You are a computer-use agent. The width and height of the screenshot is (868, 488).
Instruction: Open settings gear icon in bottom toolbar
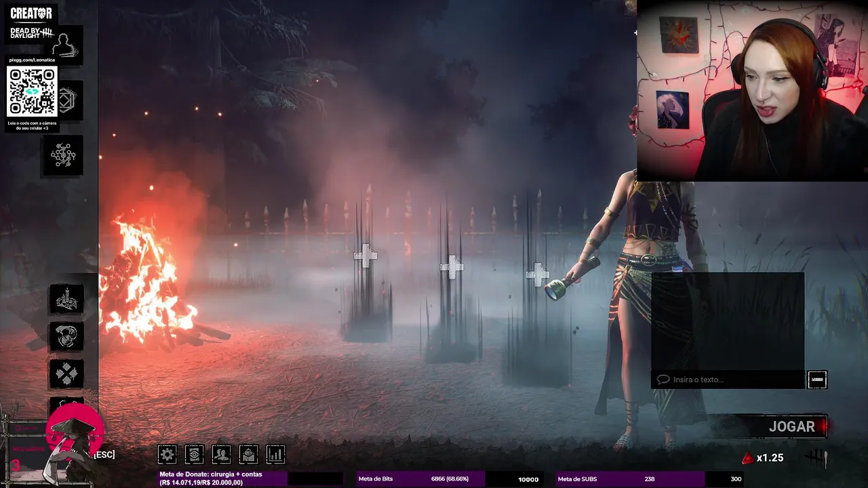(x=167, y=454)
